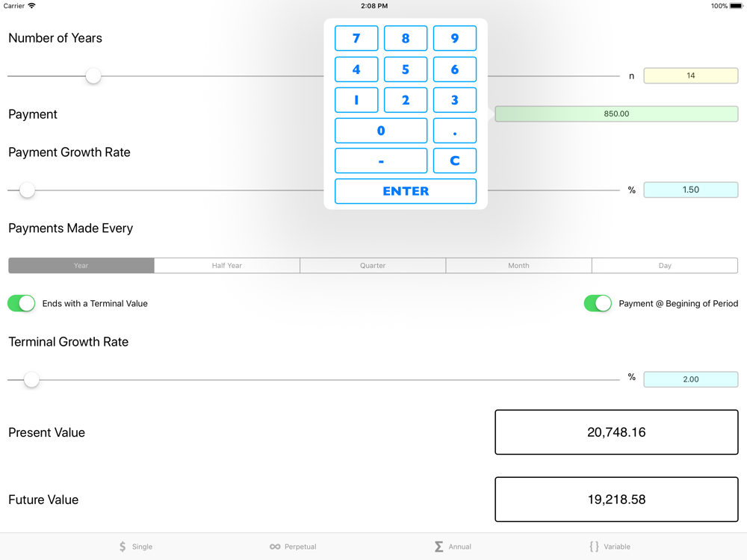747x560 pixels.
Task: Pick Day payment frequency segment
Action: (x=664, y=265)
